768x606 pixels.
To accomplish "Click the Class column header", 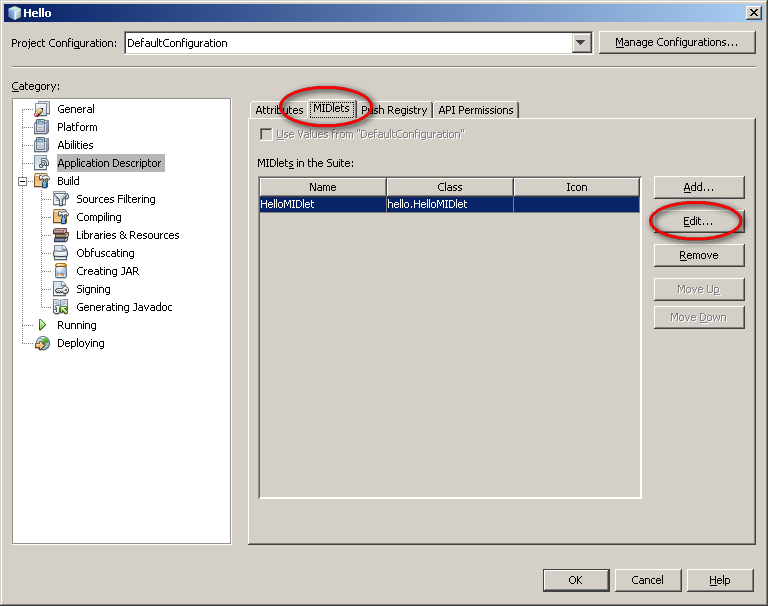I will (450, 187).
